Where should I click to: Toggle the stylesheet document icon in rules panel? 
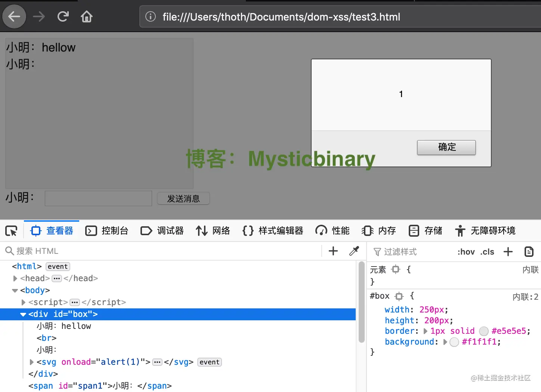pyautogui.click(x=529, y=252)
